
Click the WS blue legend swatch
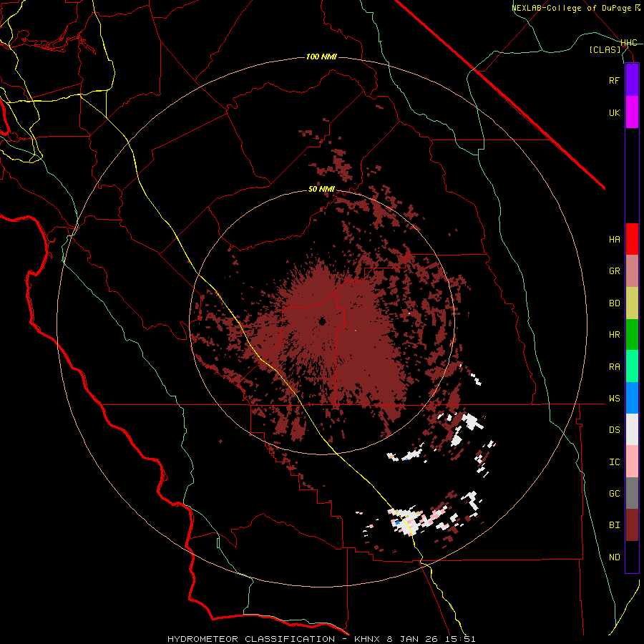[632, 398]
